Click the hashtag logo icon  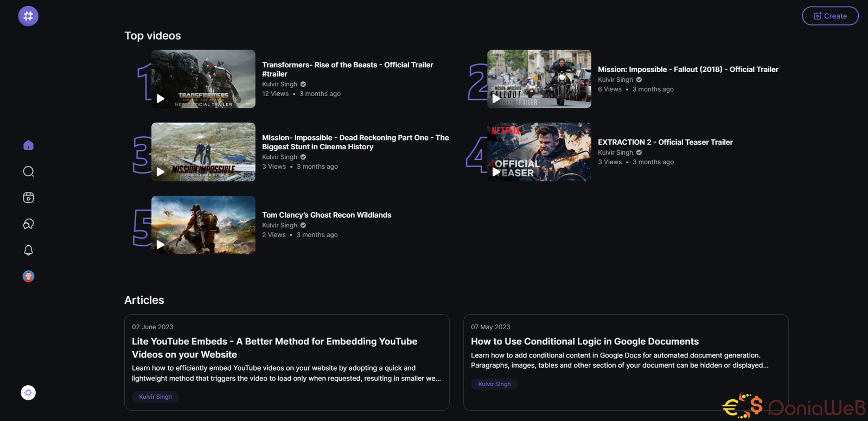tap(28, 16)
